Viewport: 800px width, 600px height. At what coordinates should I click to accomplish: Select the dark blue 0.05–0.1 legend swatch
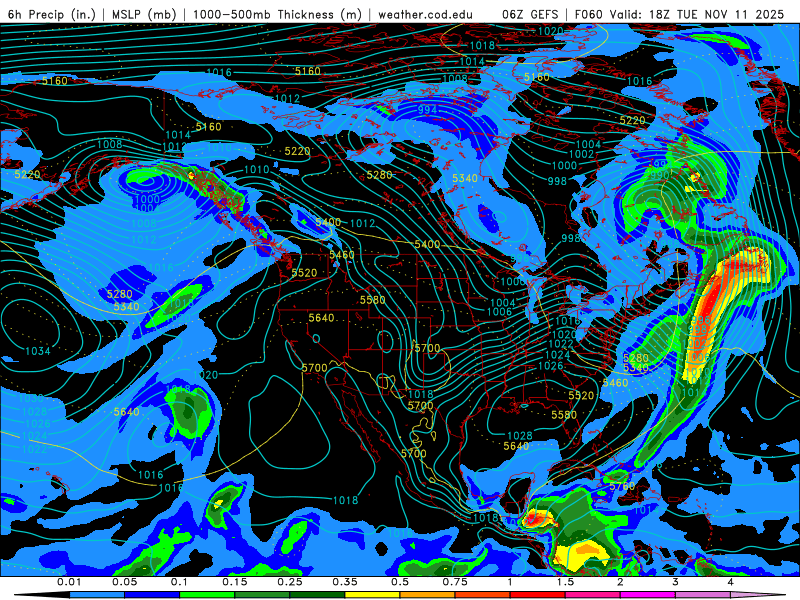coord(152,595)
